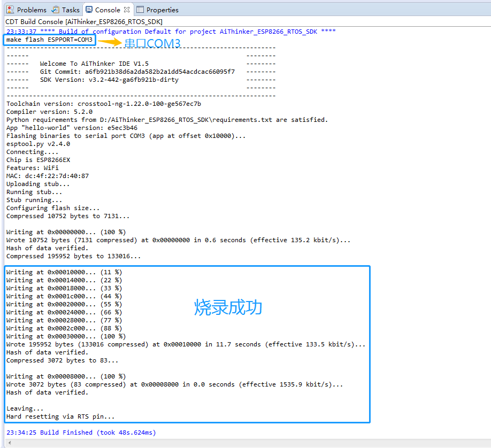The height and width of the screenshot is (448, 491).
Task: Click the CDT Build Console title text
Action: [x=84, y=21]
